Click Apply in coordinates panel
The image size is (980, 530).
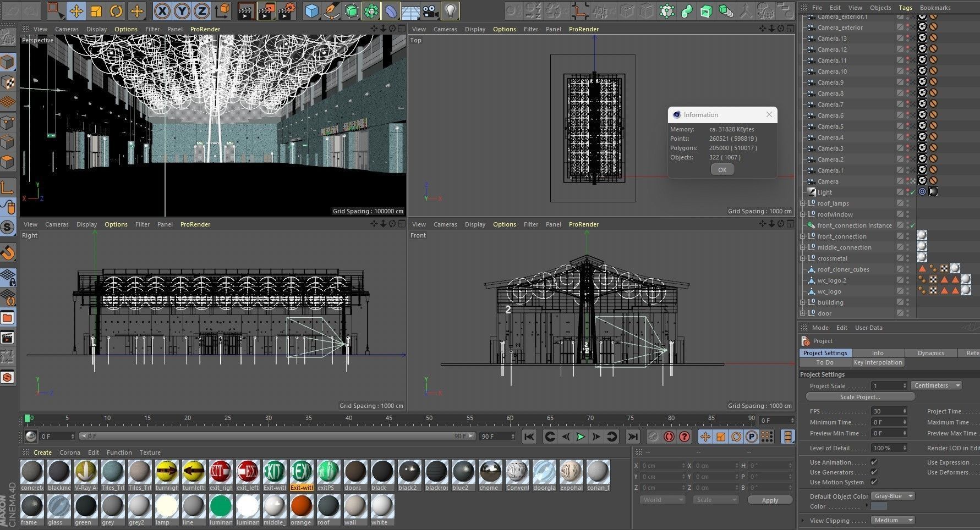(x=770, y=500)
